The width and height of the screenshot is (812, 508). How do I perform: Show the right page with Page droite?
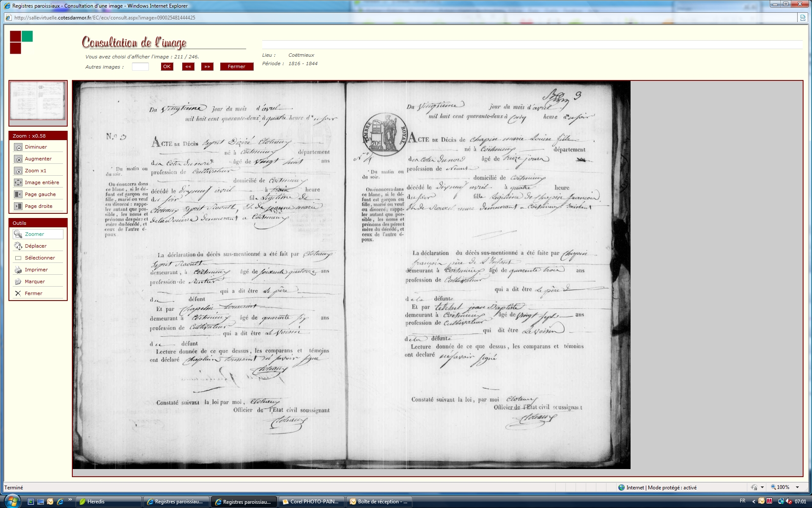pyautogui.click(x=18, y=206)
